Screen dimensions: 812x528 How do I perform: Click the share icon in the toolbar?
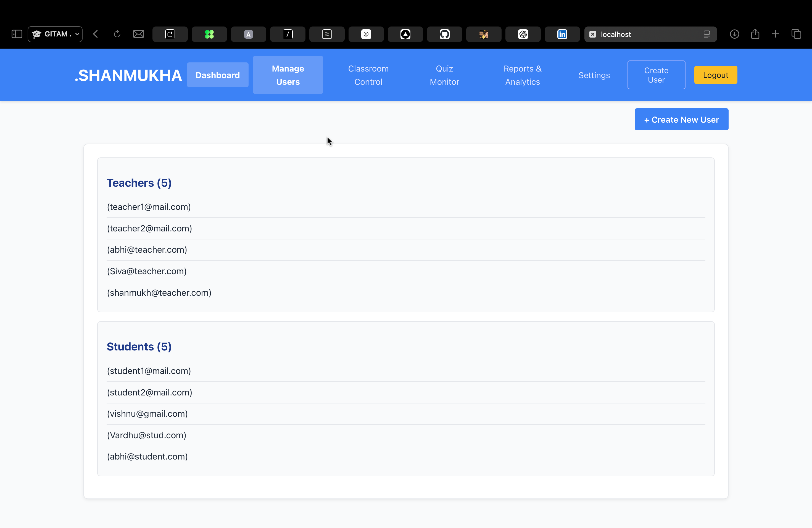click(x=755, y=34)
